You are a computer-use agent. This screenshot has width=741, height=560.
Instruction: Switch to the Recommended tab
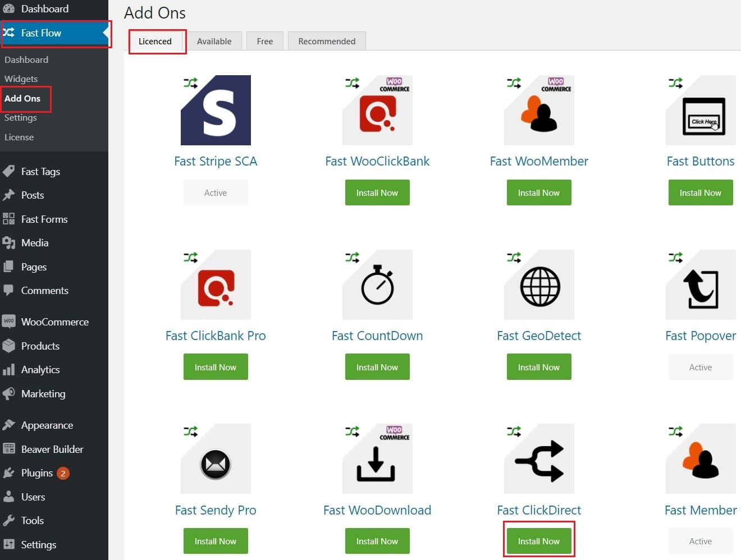tap(327, 41)
